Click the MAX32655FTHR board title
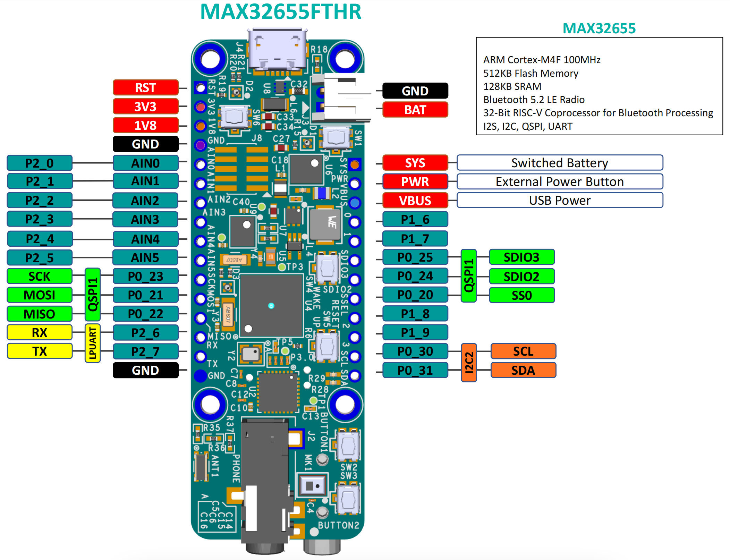Screen dimensions: 730x560 (281, 11)
